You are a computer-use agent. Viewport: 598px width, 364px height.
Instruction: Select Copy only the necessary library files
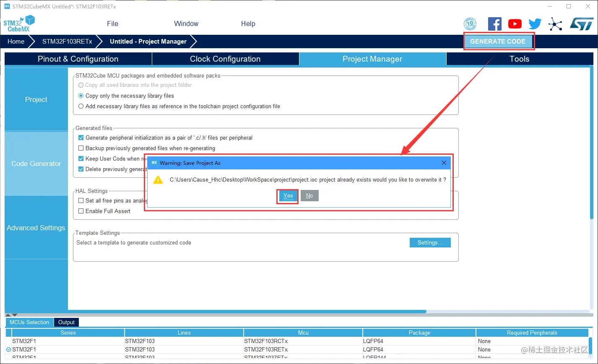point(81,96)
